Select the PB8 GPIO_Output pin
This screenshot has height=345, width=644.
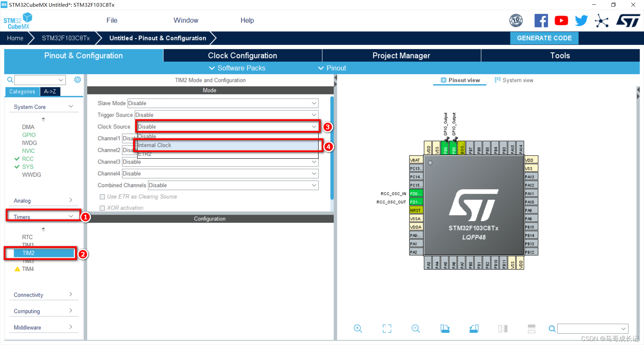coord(453,148)
